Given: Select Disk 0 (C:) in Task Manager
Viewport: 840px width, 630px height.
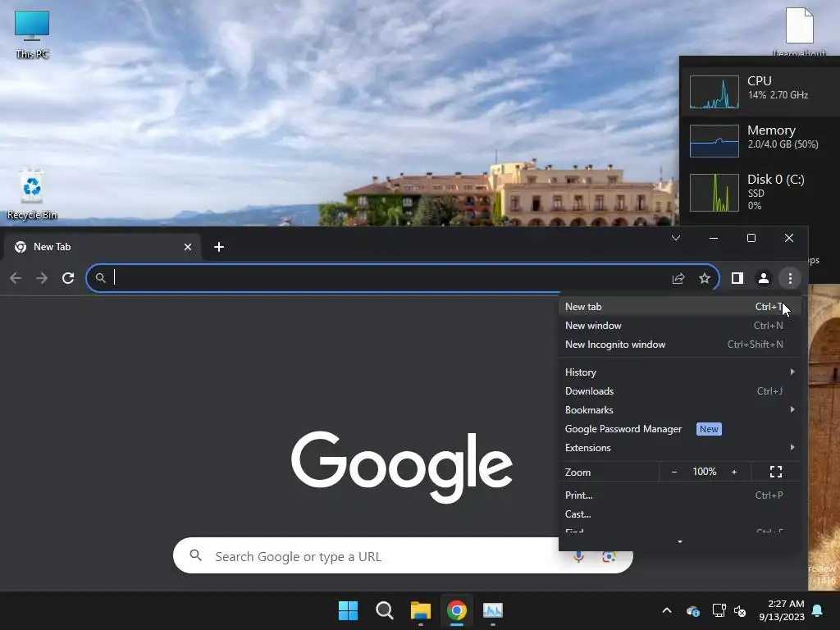Looking at the screenshot, I should [x=760, y=192].
